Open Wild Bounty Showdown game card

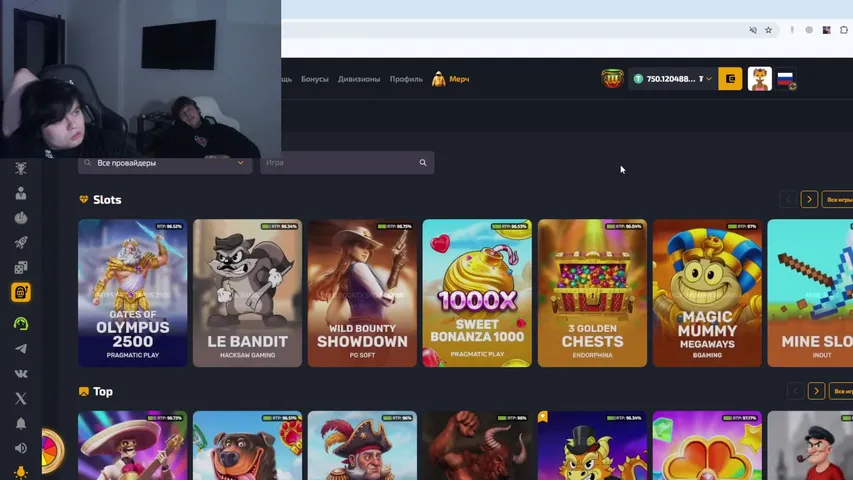pyautogui.click(x=362, y=293)
